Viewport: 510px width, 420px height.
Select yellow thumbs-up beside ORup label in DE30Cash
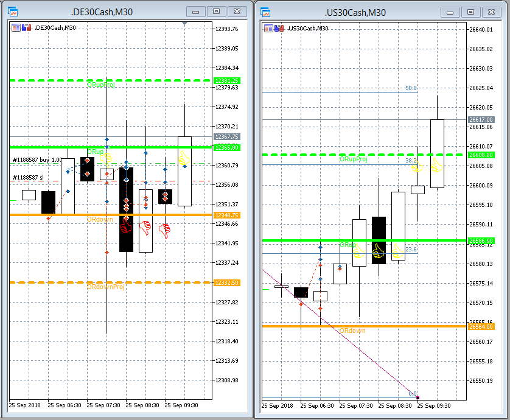pos(106,159)
